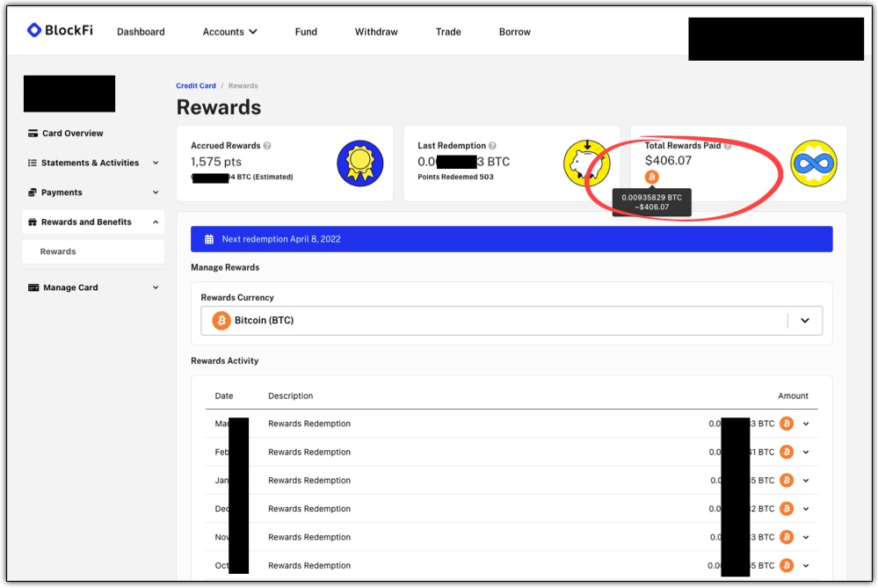Click Points Redeemed 503 text
The height and width of the screenshot is (588, 878).
click(456, 177)
